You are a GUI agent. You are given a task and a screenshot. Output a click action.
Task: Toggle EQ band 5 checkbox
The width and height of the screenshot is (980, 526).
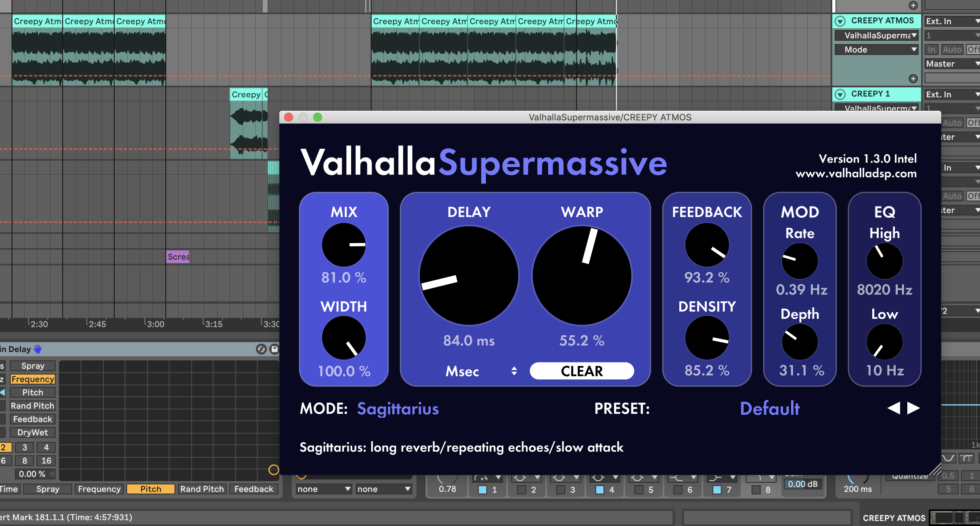639,490
